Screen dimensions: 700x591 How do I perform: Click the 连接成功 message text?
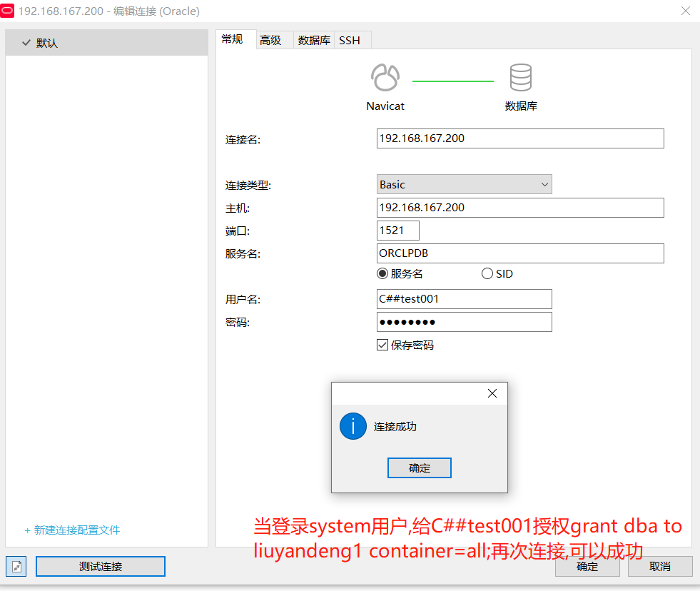click(x=395, y=427)
